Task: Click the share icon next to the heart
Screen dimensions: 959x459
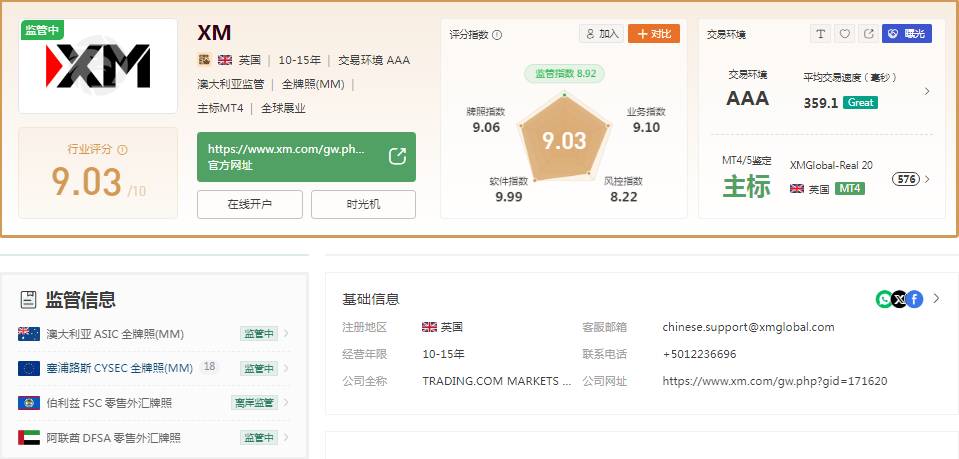Action: tap(868, 34)
